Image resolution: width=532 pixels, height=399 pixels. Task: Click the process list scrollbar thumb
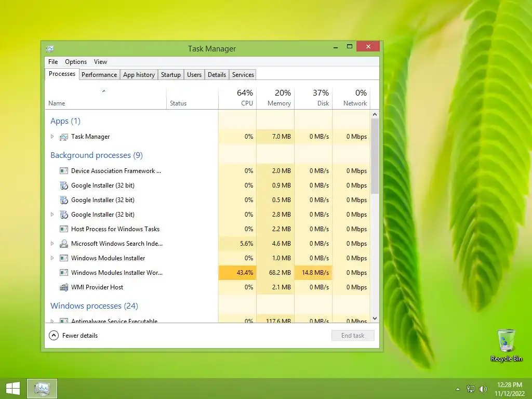click(x=375, y=156)
